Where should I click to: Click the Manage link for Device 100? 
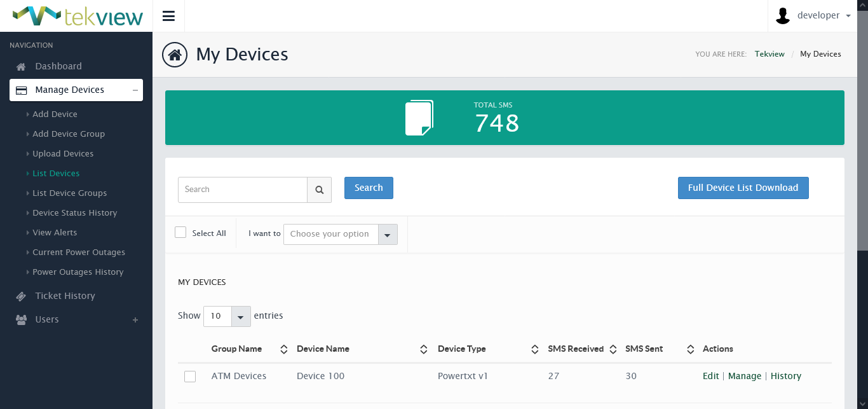click(x=744, y=377)
